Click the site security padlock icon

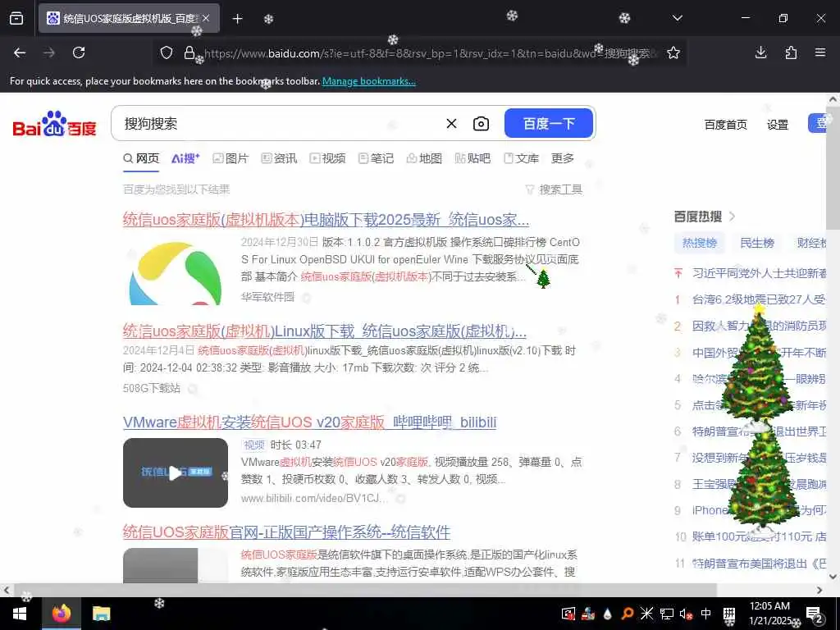click(x=189, y=52)
